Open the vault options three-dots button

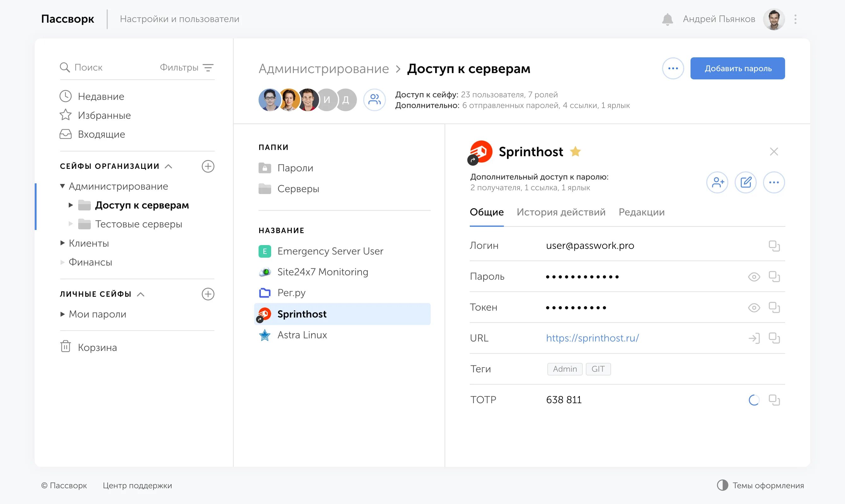click(673, 68)
